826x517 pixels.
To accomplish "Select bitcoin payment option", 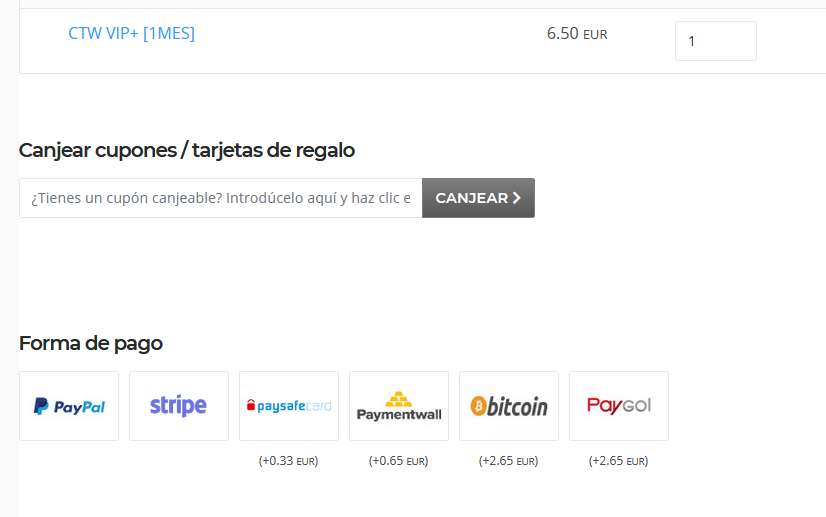I will 509,406.
